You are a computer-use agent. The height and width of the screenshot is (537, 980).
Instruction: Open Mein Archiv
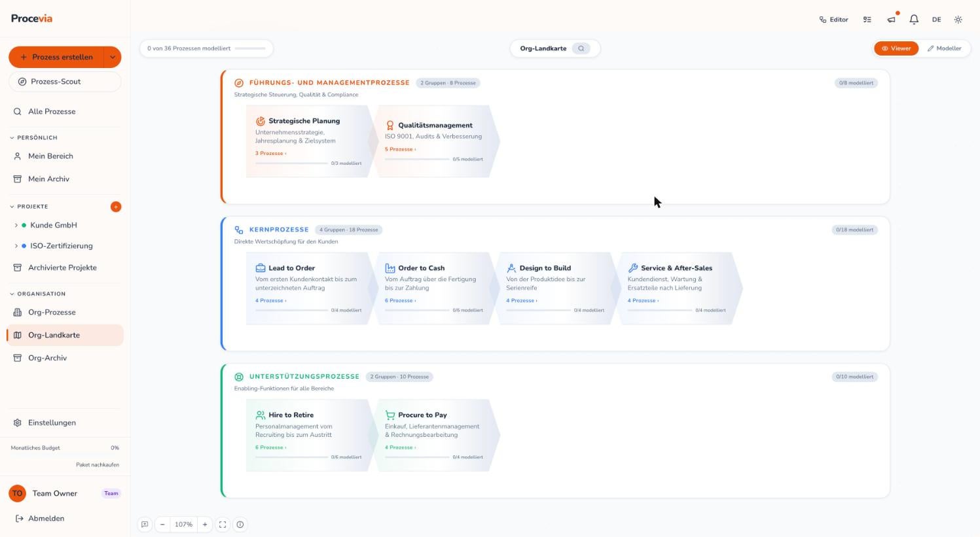click(65, 179)
